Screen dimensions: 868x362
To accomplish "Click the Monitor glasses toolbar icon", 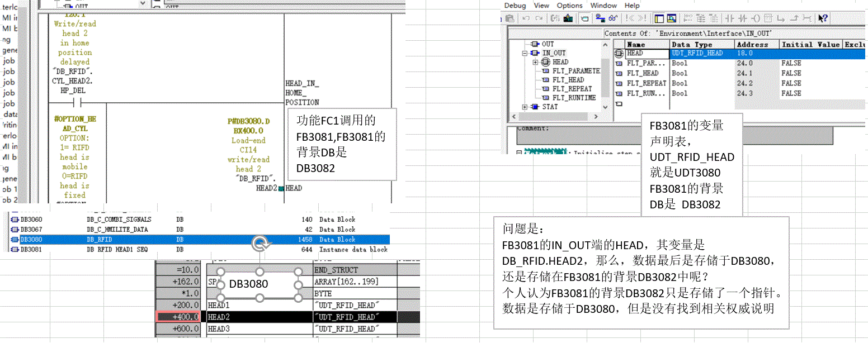I will click(x=614, y=18).
